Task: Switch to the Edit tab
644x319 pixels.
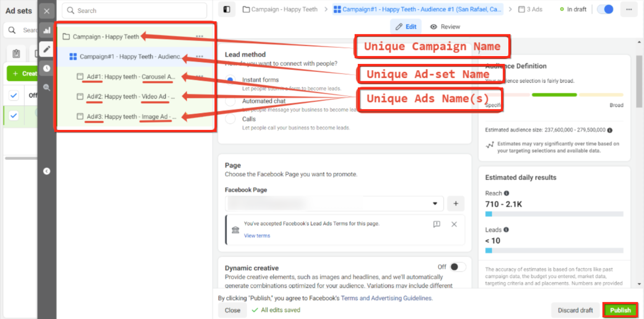Action: [406, 27]
